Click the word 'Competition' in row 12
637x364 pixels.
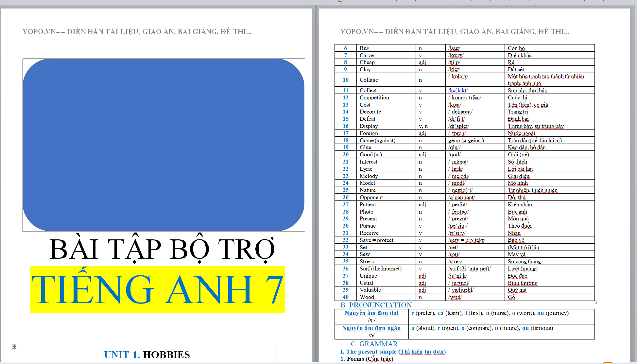374,98
